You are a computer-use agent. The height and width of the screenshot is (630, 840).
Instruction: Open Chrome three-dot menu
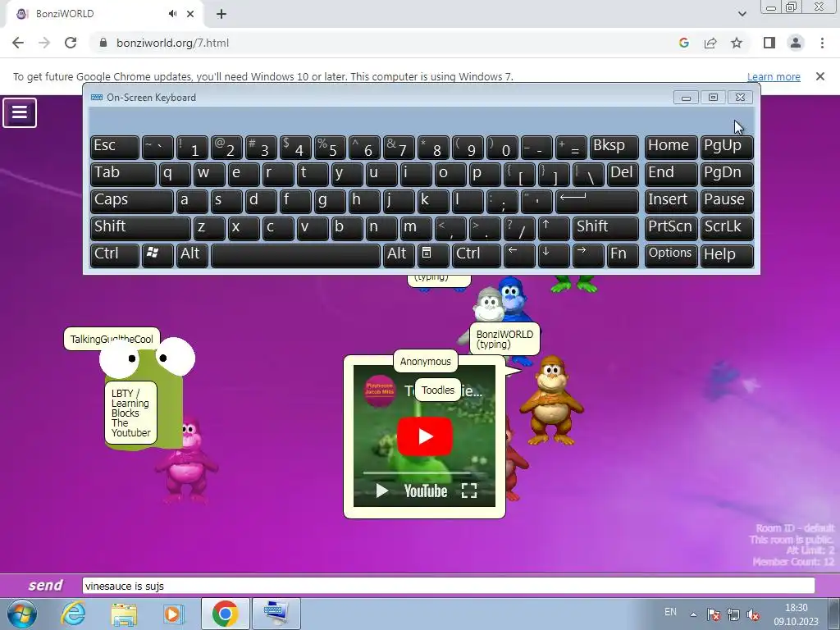click(x=822, y=43)
